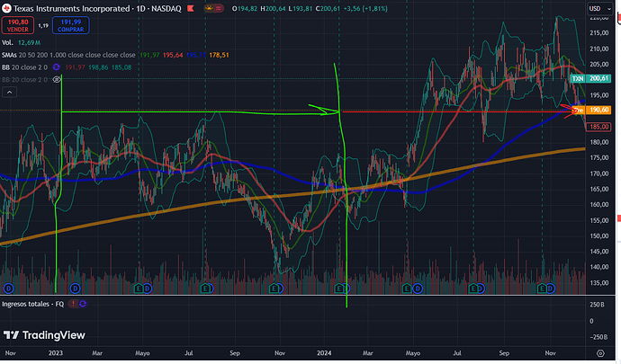Toggle eye icon on hidden BB indicator
The width and height of the screenshot is (621, 364).
(57, 79)
